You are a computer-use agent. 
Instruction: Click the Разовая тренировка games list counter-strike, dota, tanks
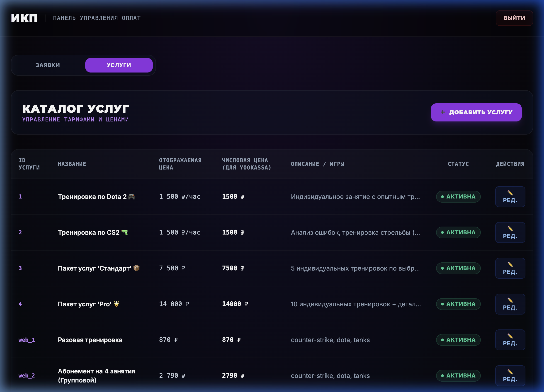click(x=330, y=340)
